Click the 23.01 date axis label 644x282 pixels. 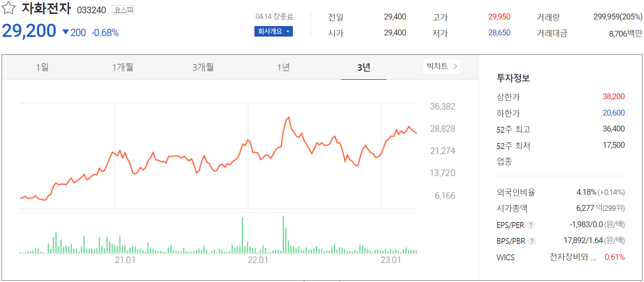[391, 260]
